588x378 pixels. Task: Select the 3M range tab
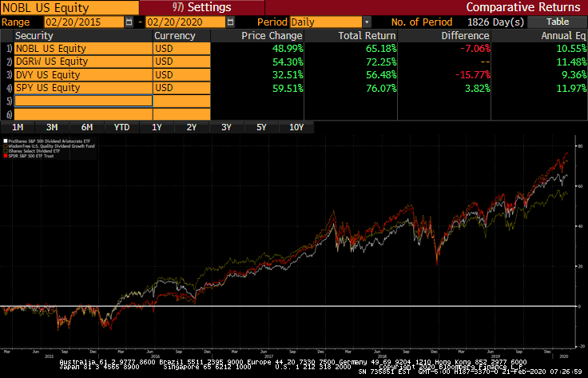click(x=52, y=127)
